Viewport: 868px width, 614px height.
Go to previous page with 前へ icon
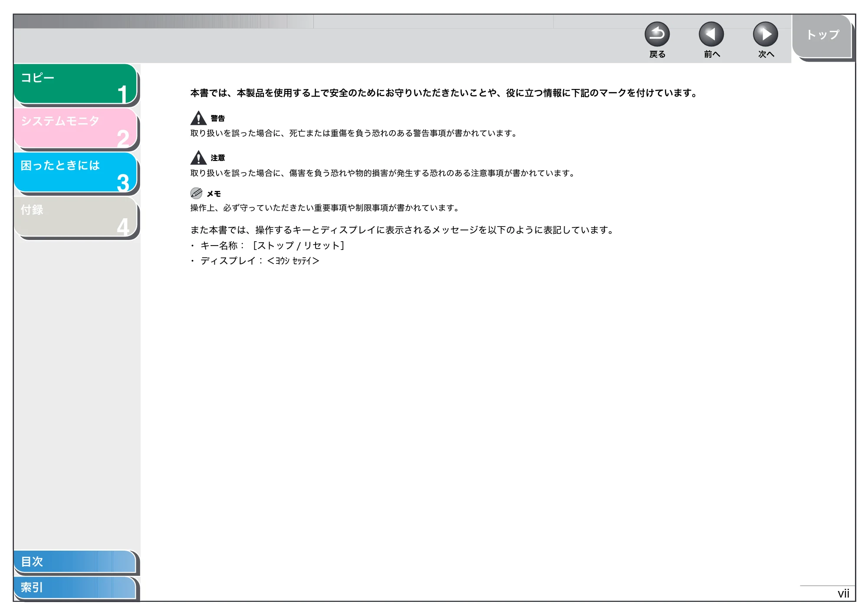pyautogui.click(x=711, y=34)
